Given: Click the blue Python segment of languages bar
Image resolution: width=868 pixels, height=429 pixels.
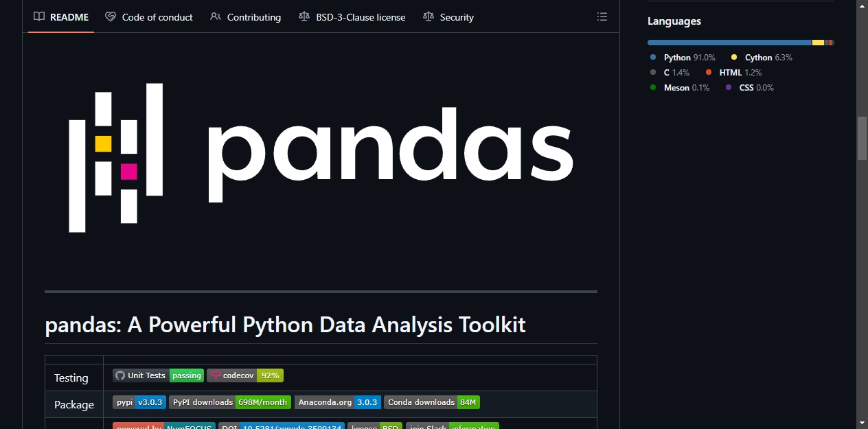Looking at the screenshot, I should click(x=729, y=43).
